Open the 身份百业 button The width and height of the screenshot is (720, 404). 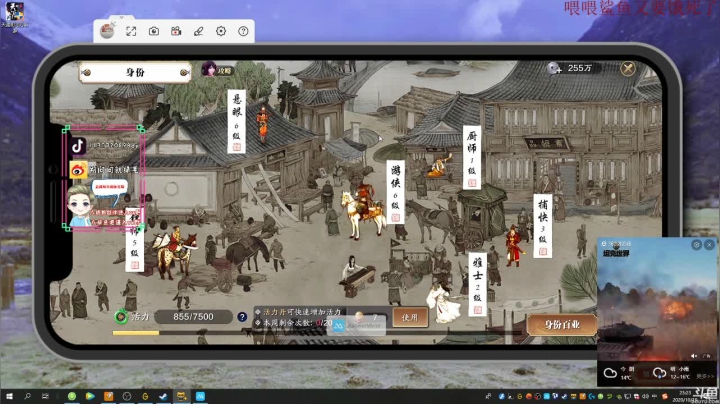562,325
